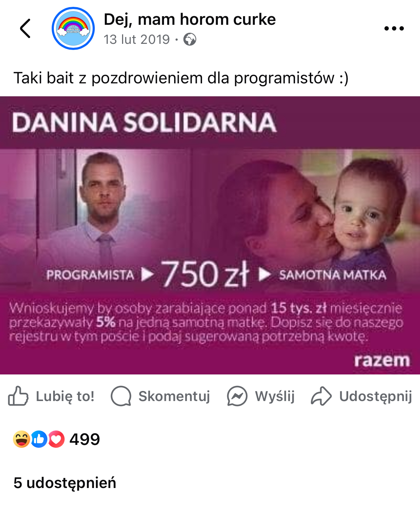Go back using the left arrow
The image size is (420, 511).
25,28
